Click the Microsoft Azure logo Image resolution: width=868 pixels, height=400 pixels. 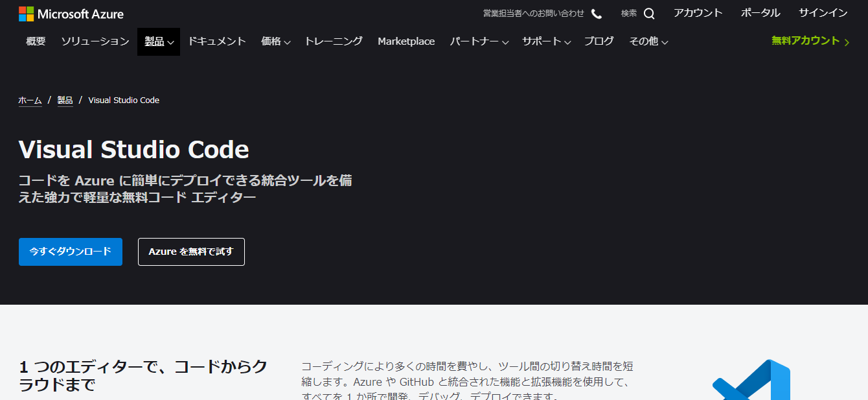[x=71, y=14]
